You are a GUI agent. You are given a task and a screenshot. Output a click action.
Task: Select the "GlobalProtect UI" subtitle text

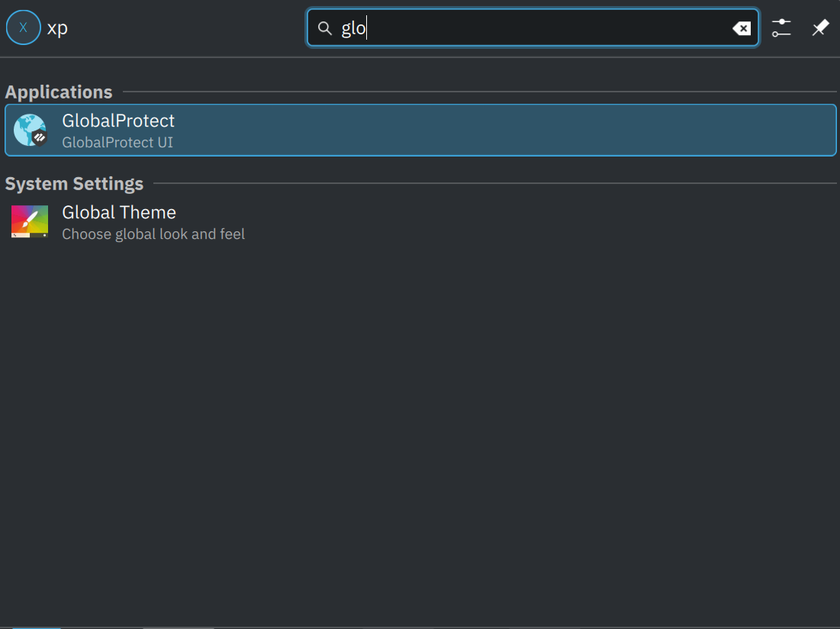point(117,142)
